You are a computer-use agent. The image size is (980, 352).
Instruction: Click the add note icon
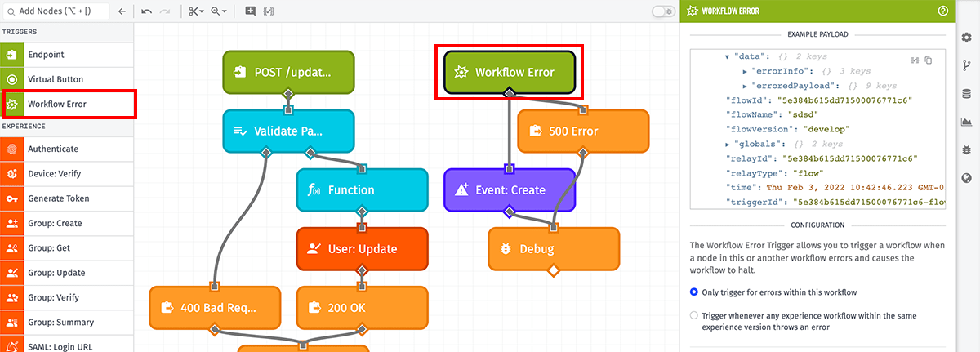pos(250,11)
